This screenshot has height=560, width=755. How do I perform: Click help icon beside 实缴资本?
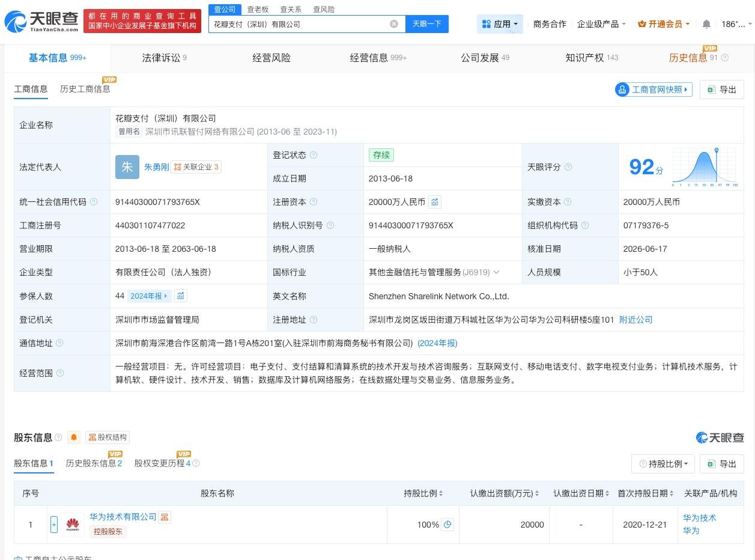pos(568,202)
